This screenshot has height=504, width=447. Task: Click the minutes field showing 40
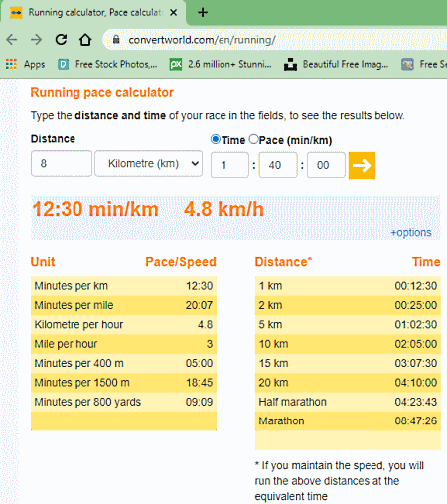coord(278,165)
